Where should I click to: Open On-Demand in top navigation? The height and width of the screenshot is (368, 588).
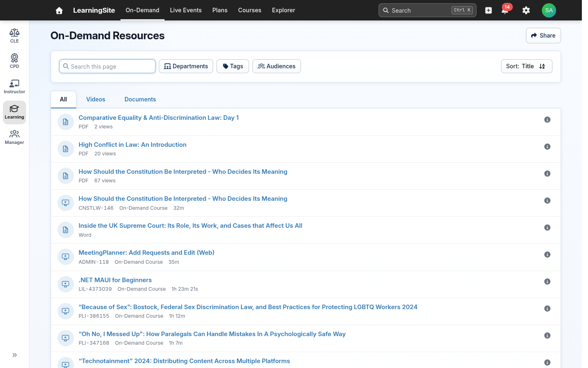click(x=143, y=10)
